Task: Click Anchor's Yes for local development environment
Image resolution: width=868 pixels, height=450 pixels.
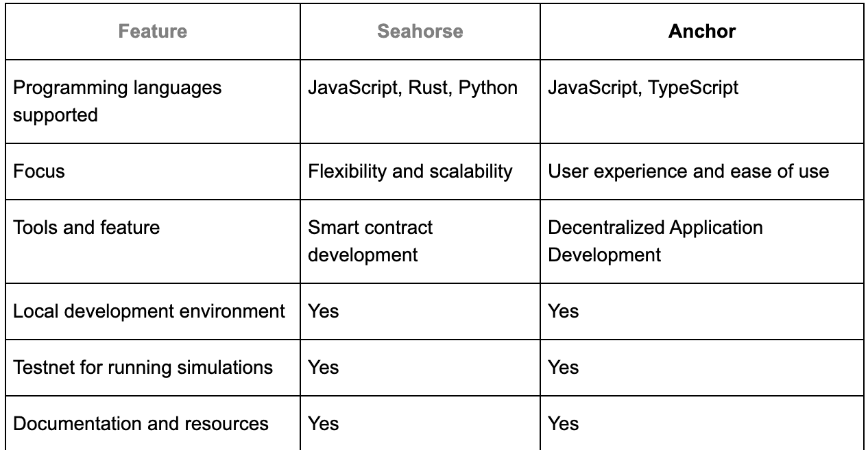Action: click(563, 311)
